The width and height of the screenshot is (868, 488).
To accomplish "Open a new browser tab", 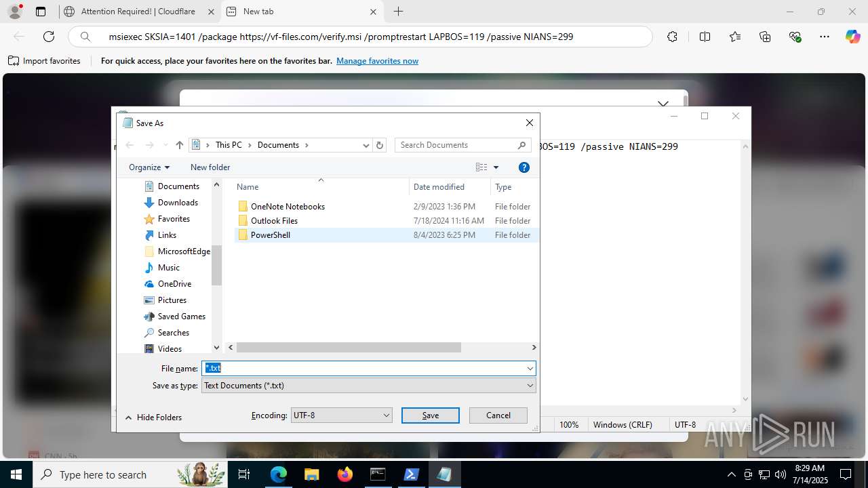I will coord(398,12).
